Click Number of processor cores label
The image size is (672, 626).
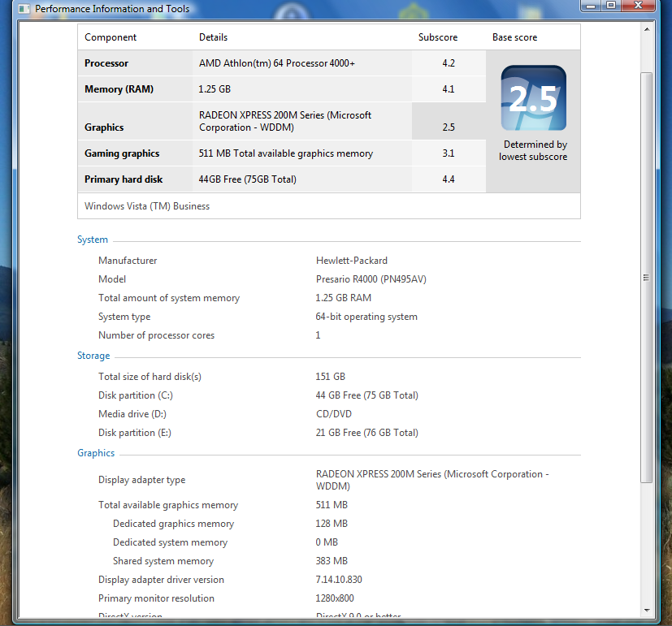point(157,335)
